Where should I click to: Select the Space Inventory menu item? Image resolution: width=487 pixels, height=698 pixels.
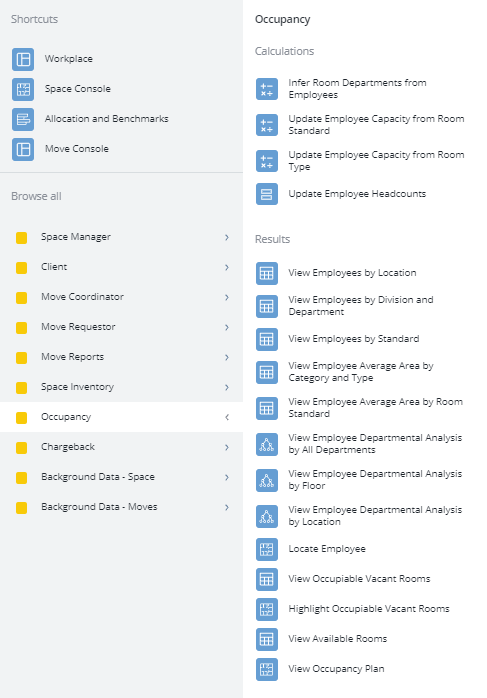(122, 387)
